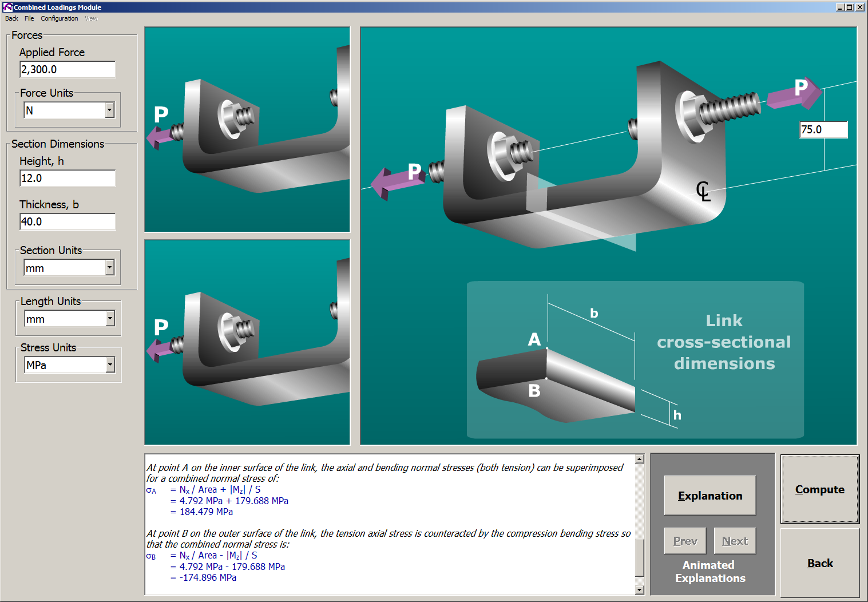The width and height of the screenshot is (868, 602).
Task: Open the Force Units dropdown
Action: click(x=108, y=110)
